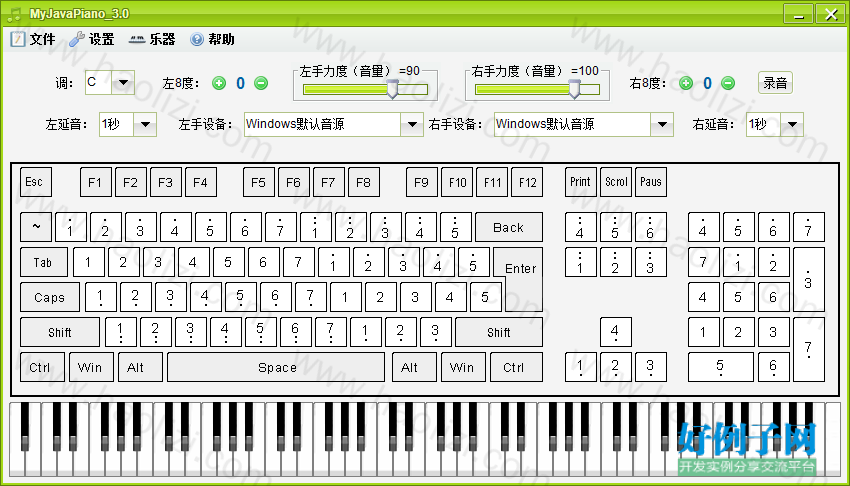Click the right Win key
Image resolution: width=850 pixels, height=486 pixels.
pyautogui.click(x=463, y=367)
